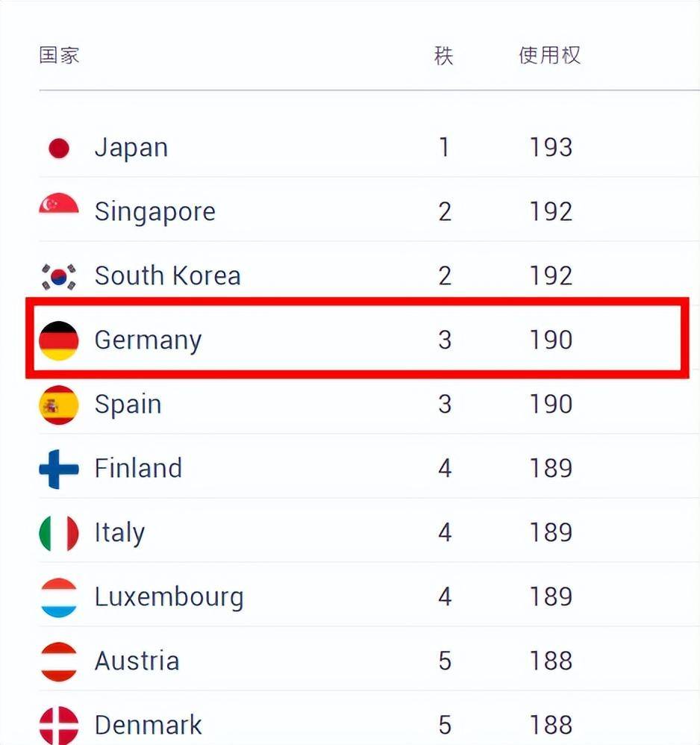Select the 使用权 column header
700x745 pixels.
550,55
